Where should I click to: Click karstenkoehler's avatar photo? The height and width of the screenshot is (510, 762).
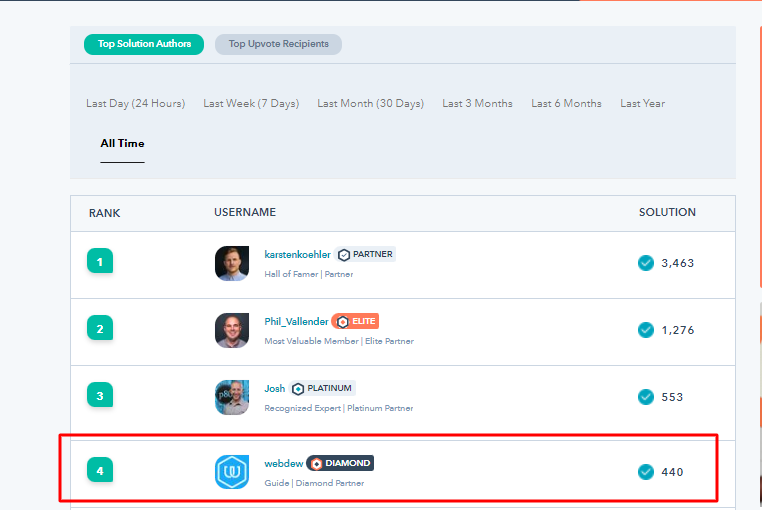pyautogui.click(x=232, y=263)
